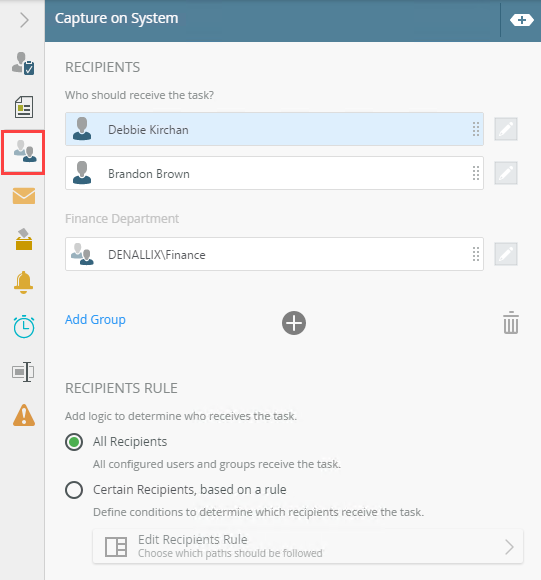The image size is (541, 580).
Task: Select the Brandon Brown recipient row
Action: coord(274,173)
